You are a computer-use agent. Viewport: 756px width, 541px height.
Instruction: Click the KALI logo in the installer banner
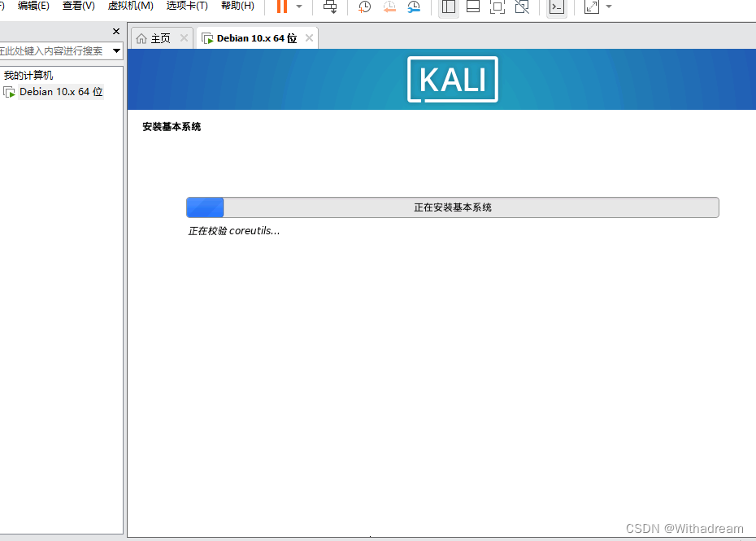[x=453, y=80]
